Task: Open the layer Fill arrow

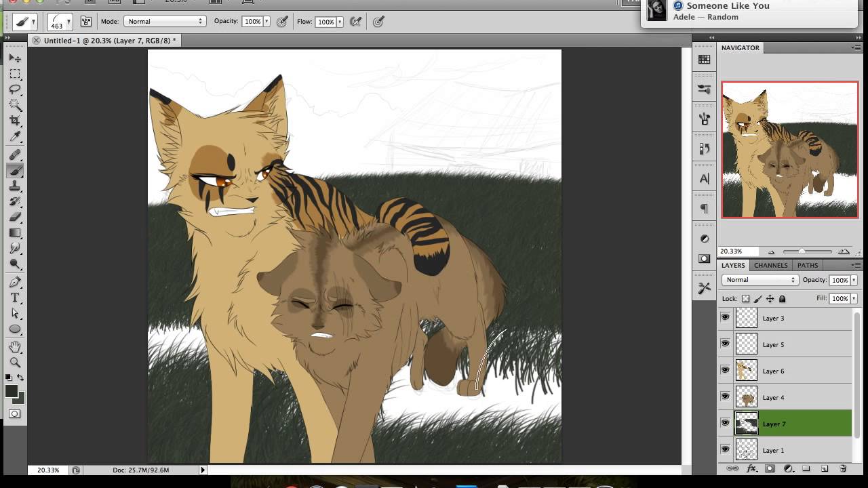Action: click(854, 298)
